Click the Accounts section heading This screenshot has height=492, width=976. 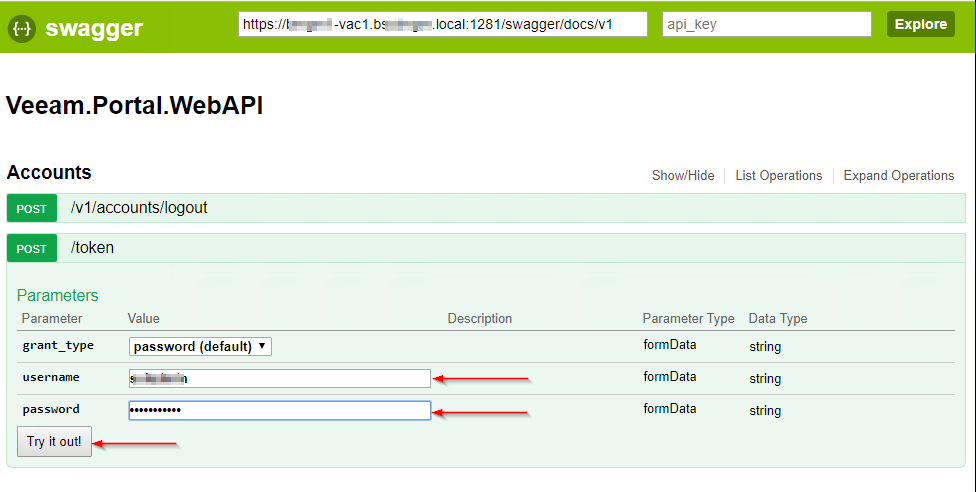[49, 173]
